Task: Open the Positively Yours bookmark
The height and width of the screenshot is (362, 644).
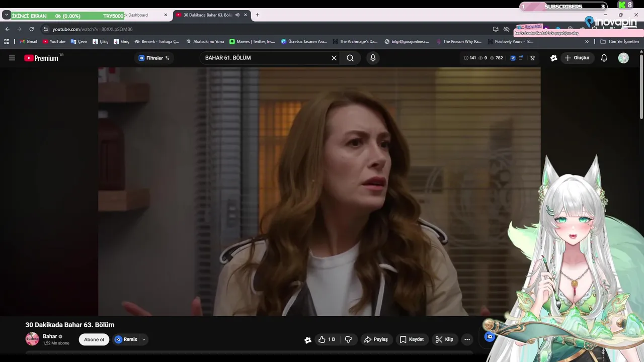Action: pyautogui.click(x=510, y=42)
